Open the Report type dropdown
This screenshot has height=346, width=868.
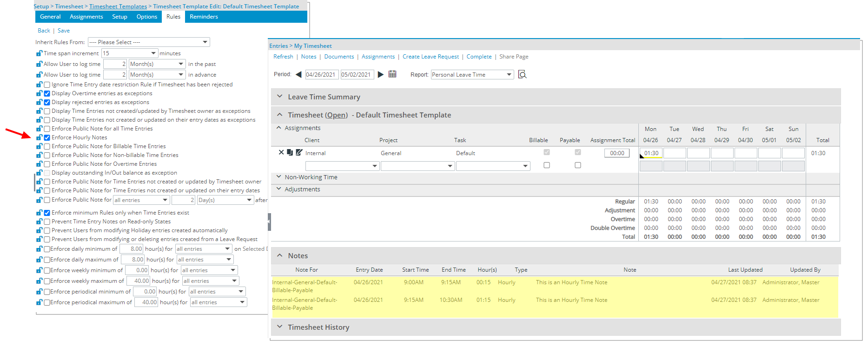(472, 75)
